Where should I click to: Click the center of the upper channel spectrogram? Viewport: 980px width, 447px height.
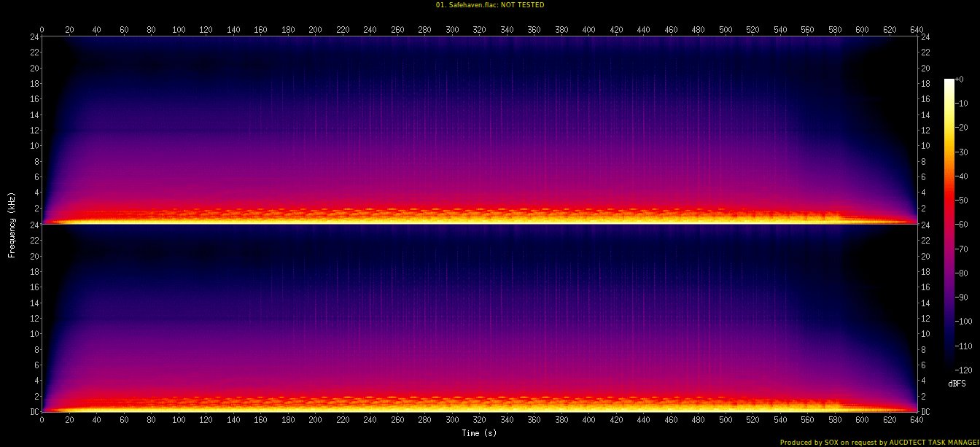click(x=479, y=130)
